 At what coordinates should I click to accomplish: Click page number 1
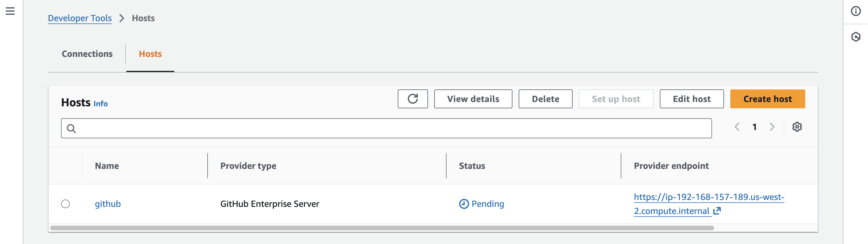coord(755,127)
